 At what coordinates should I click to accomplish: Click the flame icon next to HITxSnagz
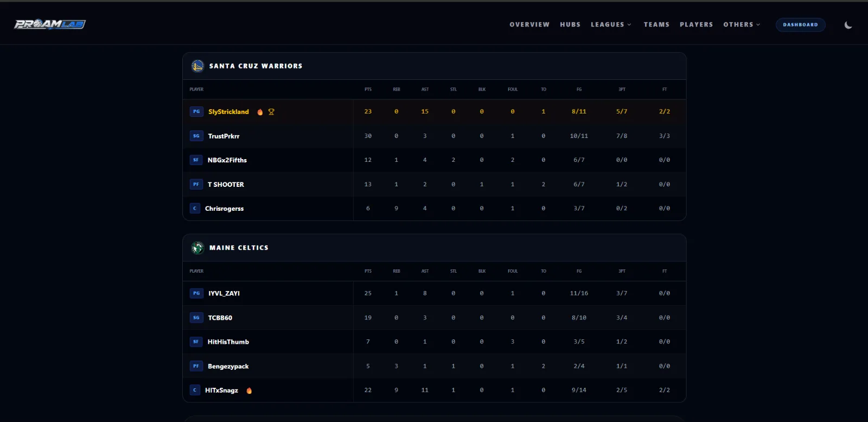tap(249, 390)
